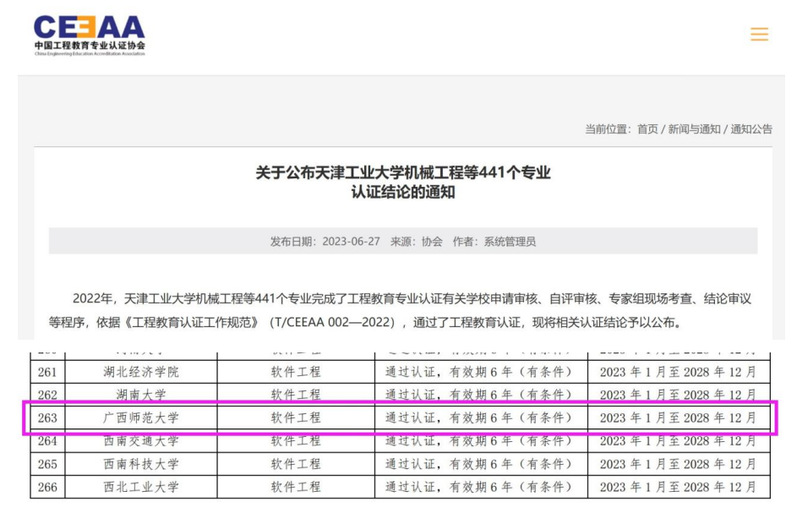Image resolution: width=799 pixels, height=513 pixels.
Task: Open 新闻与通知 breadcrumb link
Action: point(694,129)
